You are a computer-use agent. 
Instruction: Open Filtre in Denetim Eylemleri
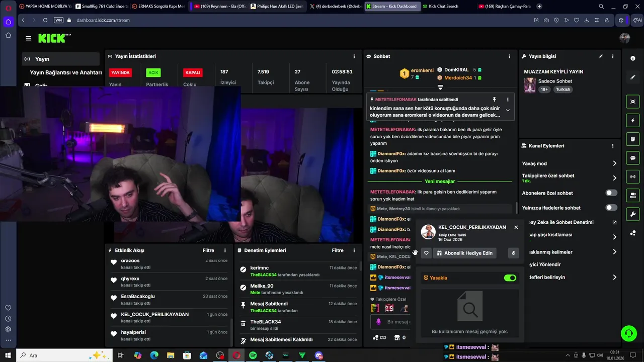click(338, 250)
